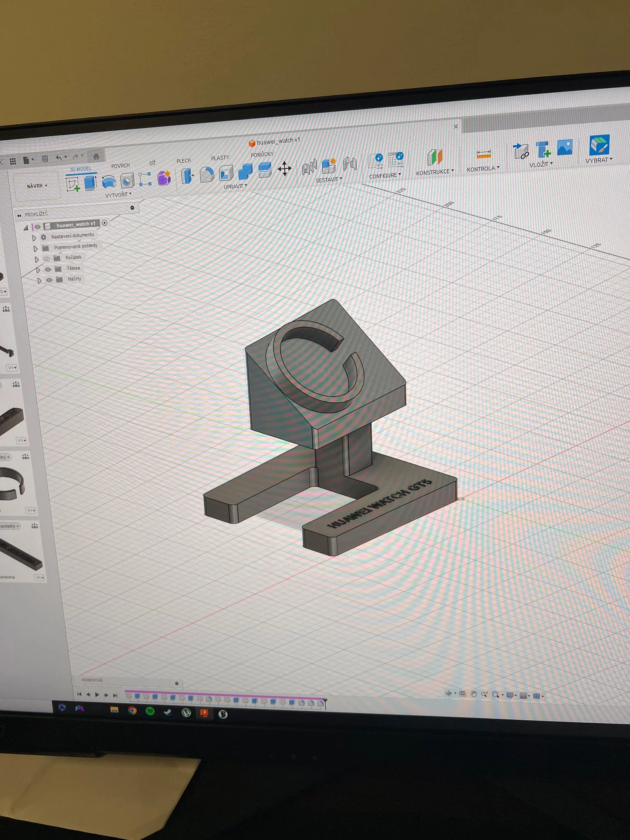Collapse the huawei_watch v1 root node
The height and width of the screenshot is (840, 630).
26,228
